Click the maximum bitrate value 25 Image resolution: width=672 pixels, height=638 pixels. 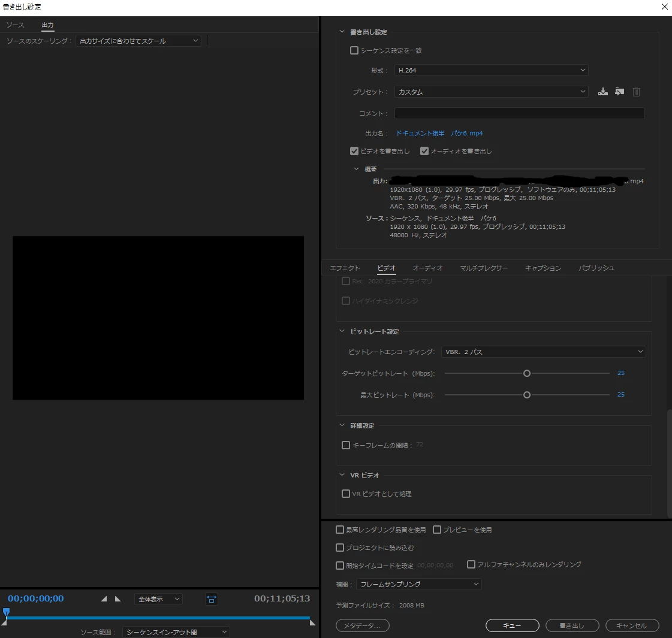621,394
